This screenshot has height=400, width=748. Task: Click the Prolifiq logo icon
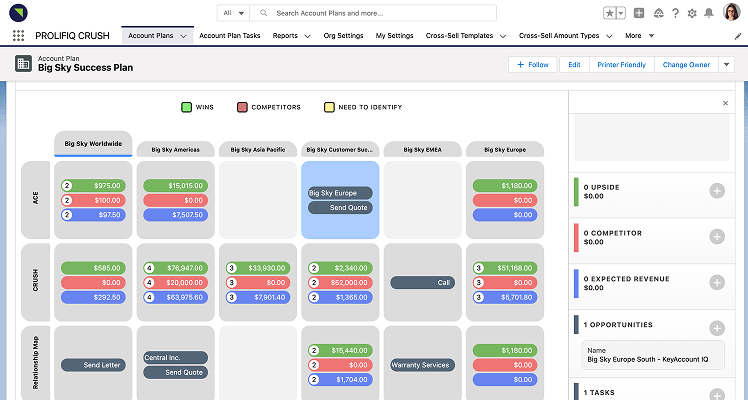point(18,13)
